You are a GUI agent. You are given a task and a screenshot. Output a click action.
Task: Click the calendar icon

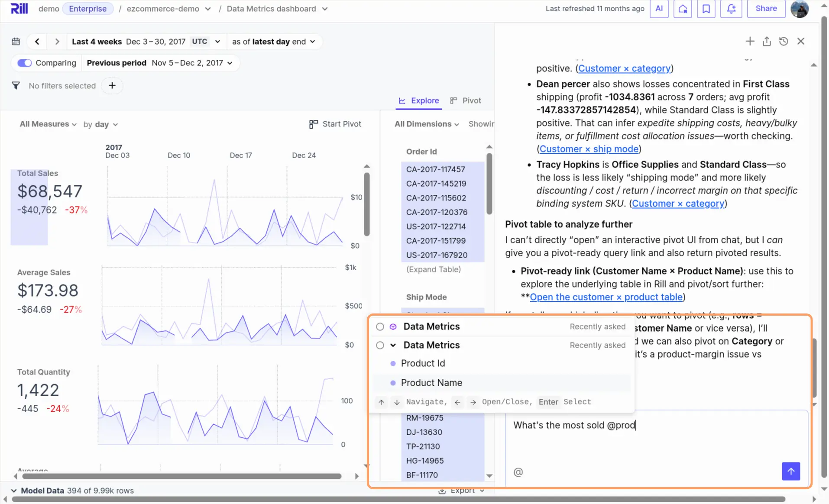tap(16, 42)
